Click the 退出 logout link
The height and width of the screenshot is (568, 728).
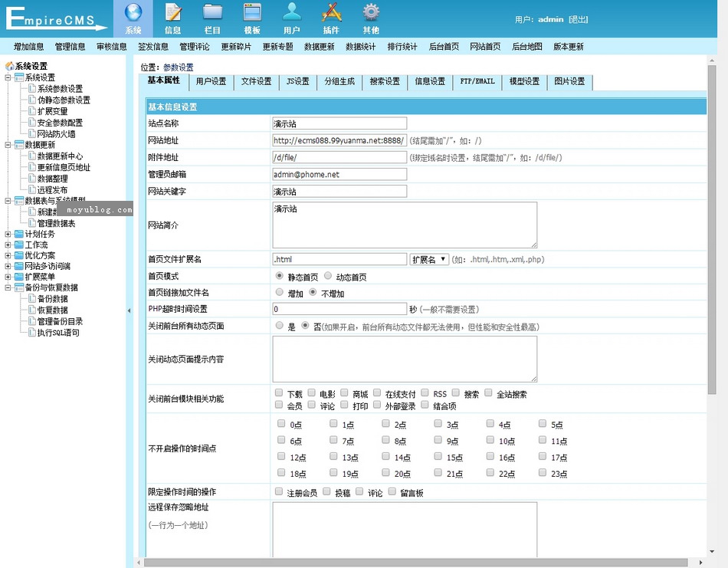(x=578, y=19)
